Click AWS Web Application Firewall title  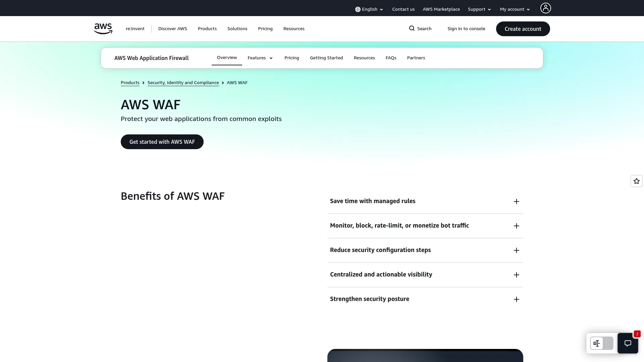152,58
